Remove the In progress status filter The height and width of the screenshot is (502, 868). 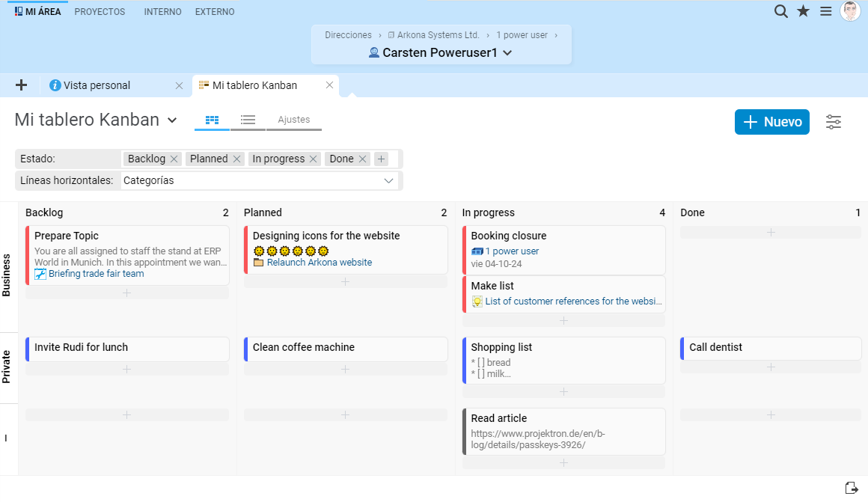point(314,159)
